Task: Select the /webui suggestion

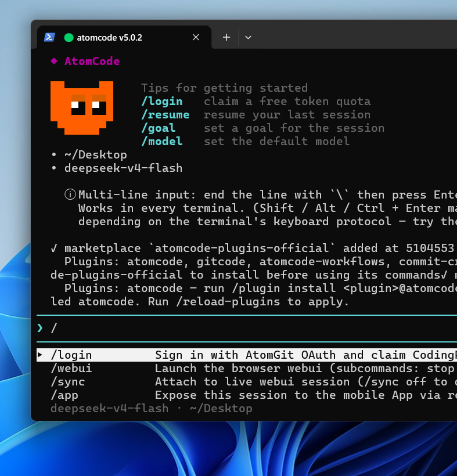Action: click(x=247, y=368)
